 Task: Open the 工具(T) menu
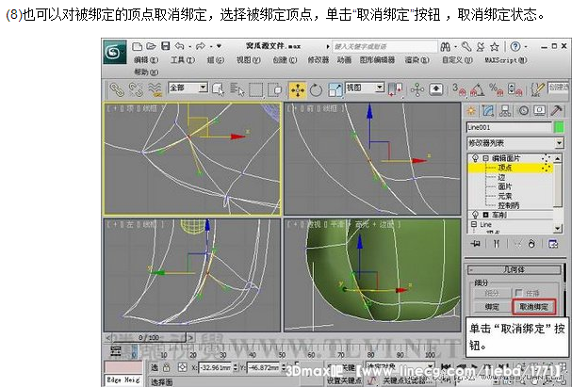tap(183, 60)
